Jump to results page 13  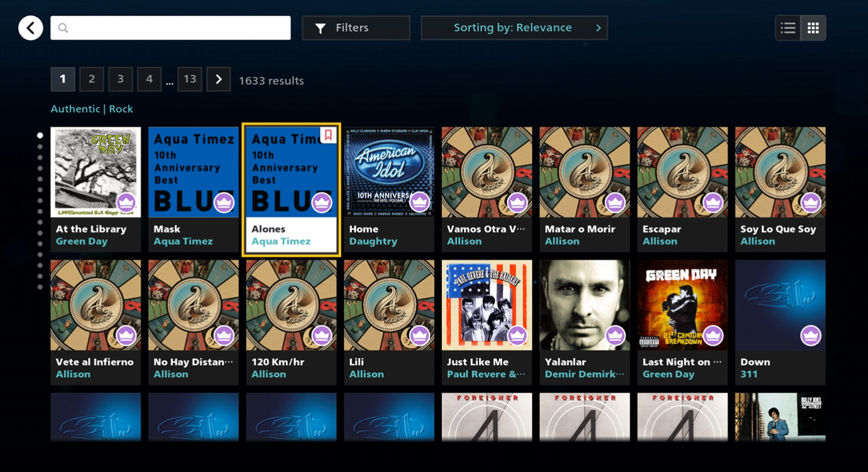[x=190, y=79]
